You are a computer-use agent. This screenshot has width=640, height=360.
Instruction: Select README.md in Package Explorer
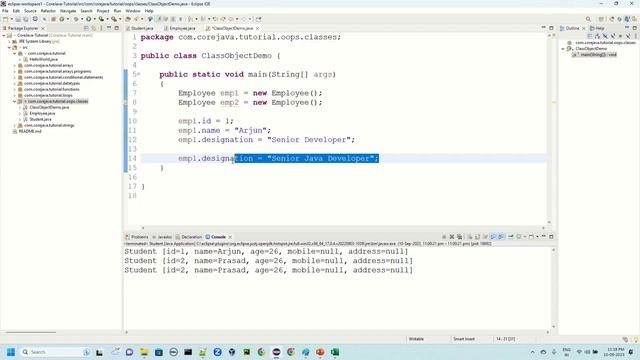[x=30, y=131]
